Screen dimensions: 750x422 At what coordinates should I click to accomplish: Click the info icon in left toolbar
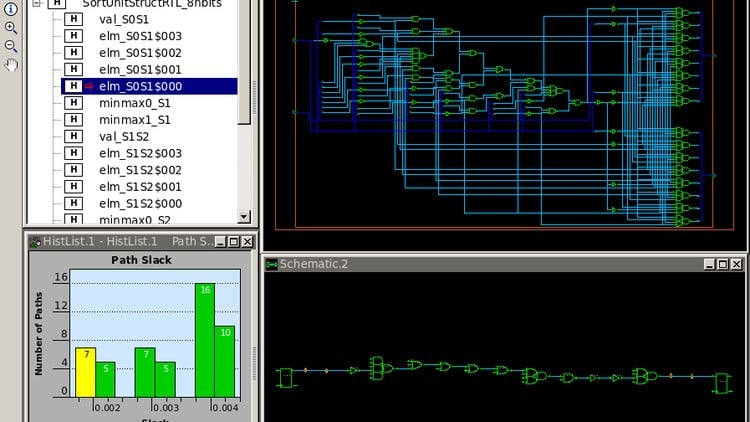11,9
